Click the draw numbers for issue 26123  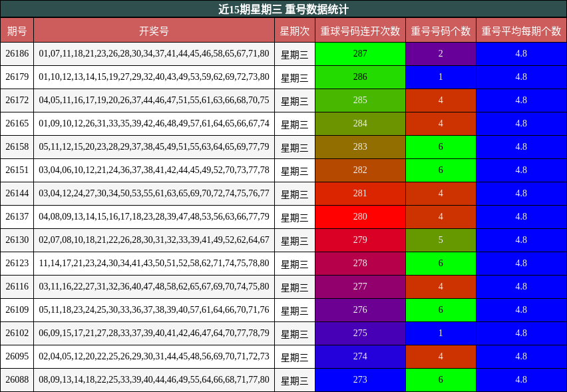(154, 264)
